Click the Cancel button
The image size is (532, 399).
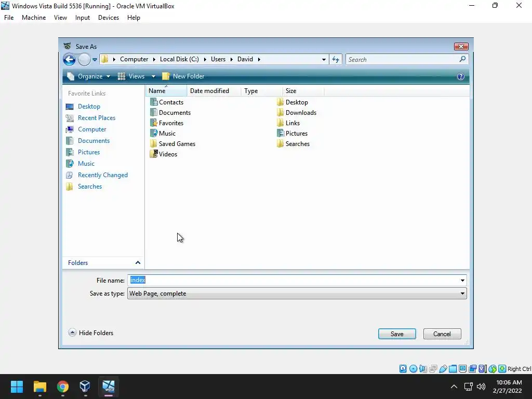(442, 334)
